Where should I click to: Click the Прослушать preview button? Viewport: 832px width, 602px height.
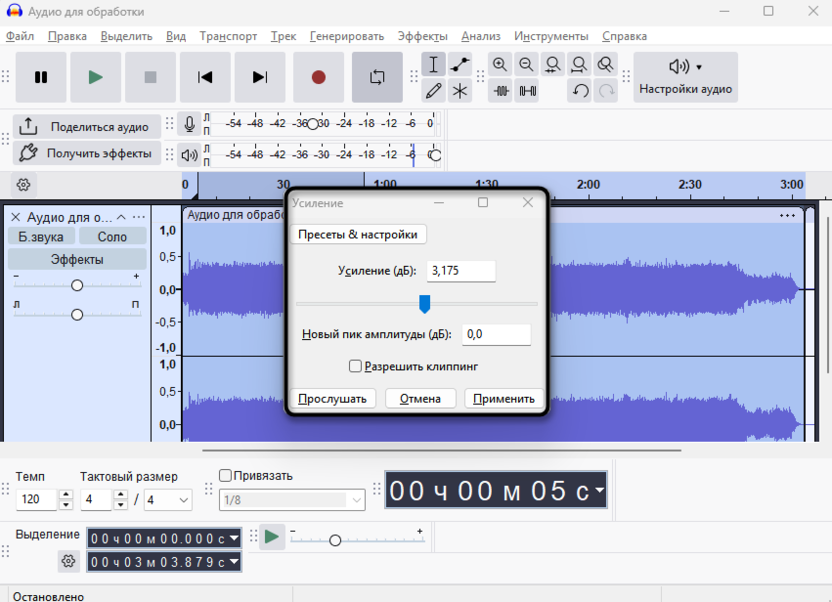coord(333,398)
